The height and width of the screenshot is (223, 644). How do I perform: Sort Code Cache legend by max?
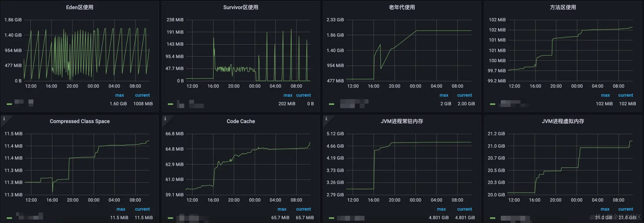282,209
